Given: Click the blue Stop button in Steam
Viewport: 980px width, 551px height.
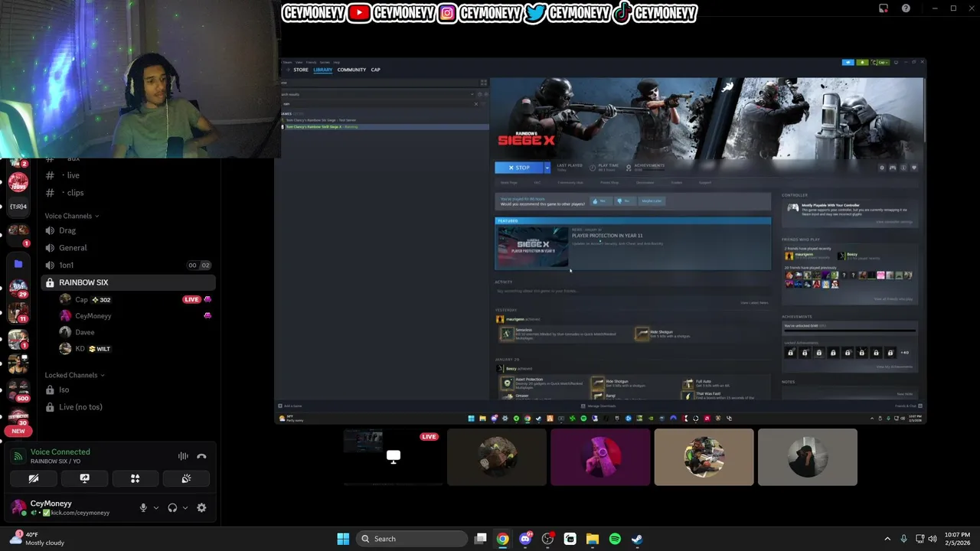Looking at the screenshot, I should point(519,168).
